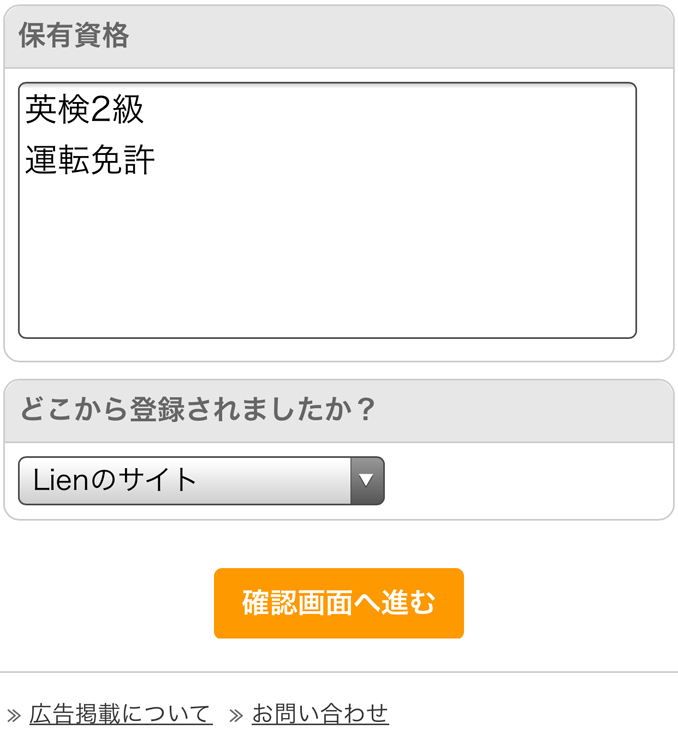The width and height of the screenshot is (678, 740).
Task: Open the Lienのサイト registration source dropdown
Action: (x=201, y=480)
